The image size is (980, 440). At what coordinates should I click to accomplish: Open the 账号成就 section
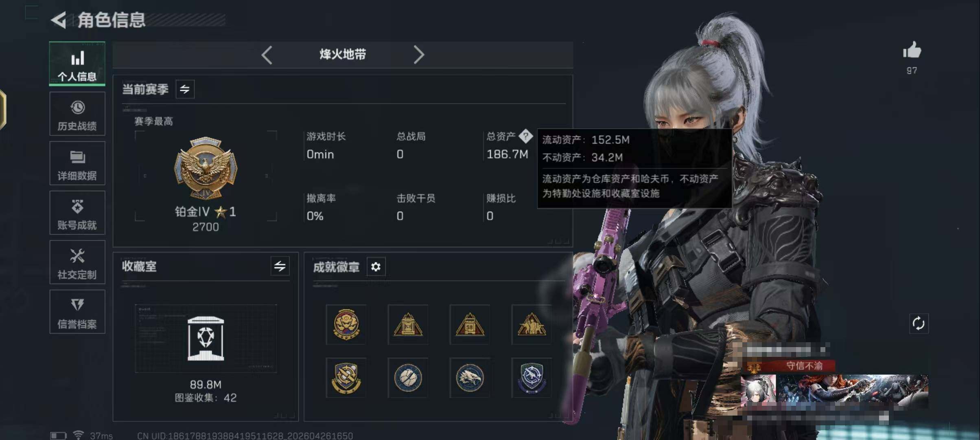tap(77, 213)
